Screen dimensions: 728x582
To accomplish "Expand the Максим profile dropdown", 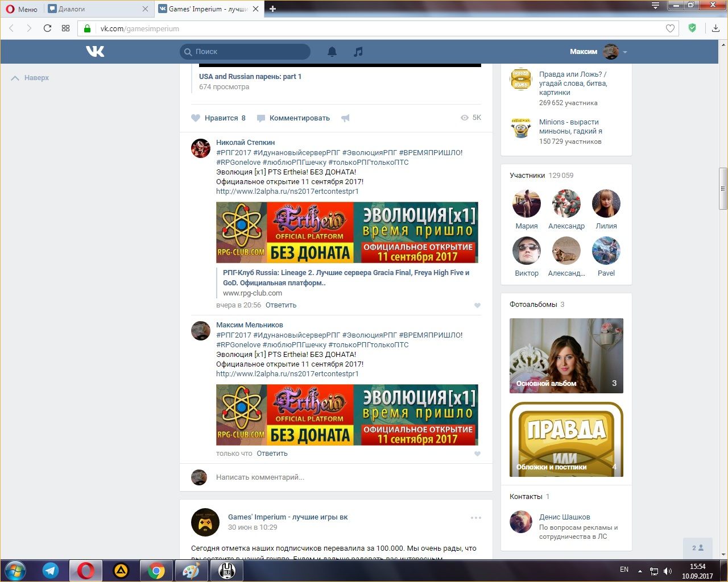I will point(599,52).
